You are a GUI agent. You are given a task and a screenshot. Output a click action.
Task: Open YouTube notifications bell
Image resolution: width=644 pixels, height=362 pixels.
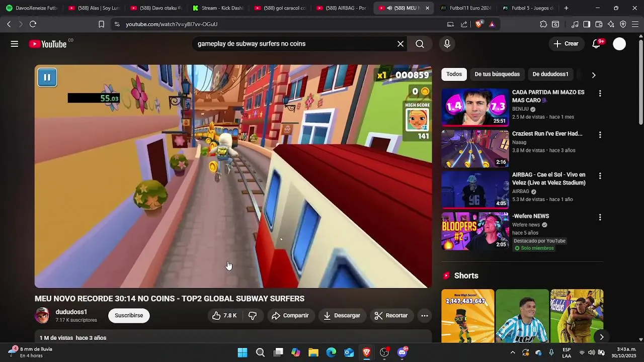point(596,44)
